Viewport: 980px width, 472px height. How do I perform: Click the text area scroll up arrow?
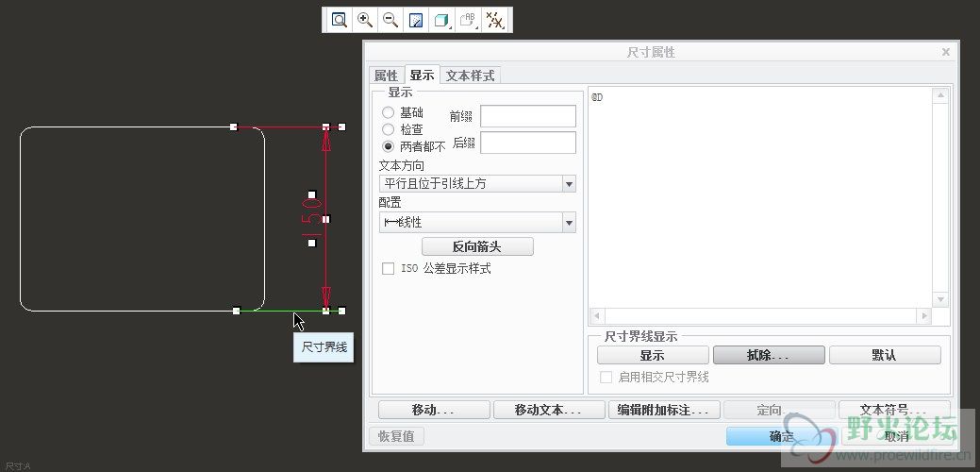click(940, 95)
